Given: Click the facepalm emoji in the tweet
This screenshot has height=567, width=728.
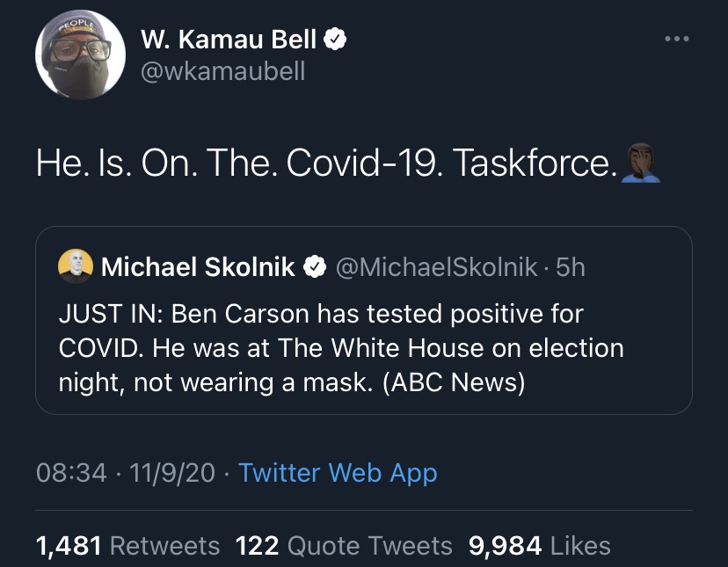Looking at the screenshot, I should coord(640,164).
